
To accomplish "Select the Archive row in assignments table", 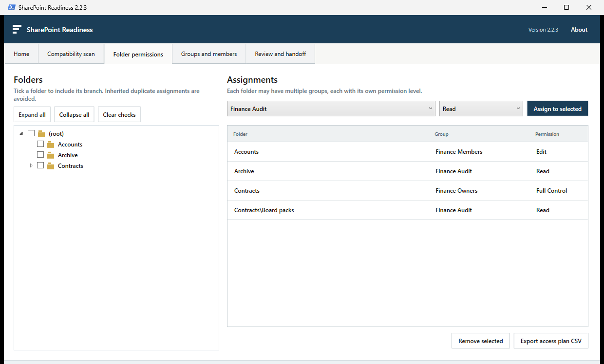I will [x=408, y=171].
